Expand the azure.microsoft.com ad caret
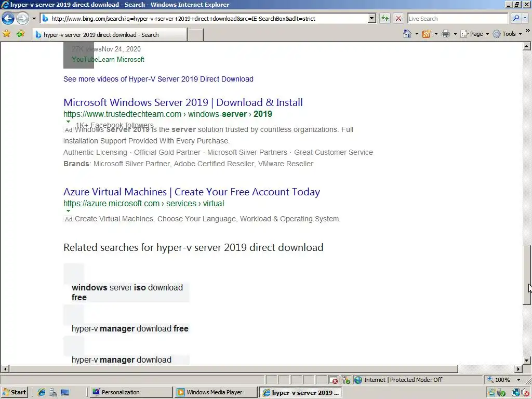Viewport: 532px width, 399px height. tap(68, 211)
